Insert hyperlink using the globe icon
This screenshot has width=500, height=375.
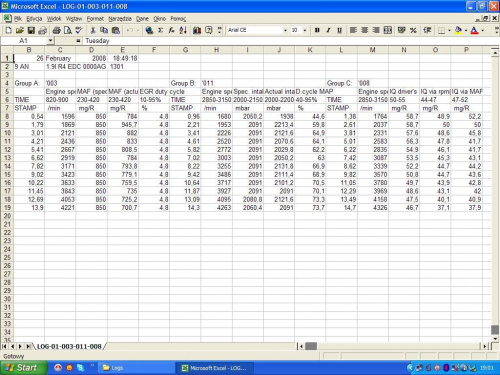(149, 30)
